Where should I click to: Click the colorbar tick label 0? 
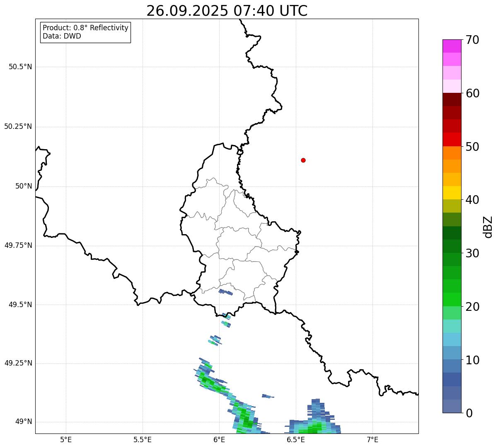[x=469, y=413]
